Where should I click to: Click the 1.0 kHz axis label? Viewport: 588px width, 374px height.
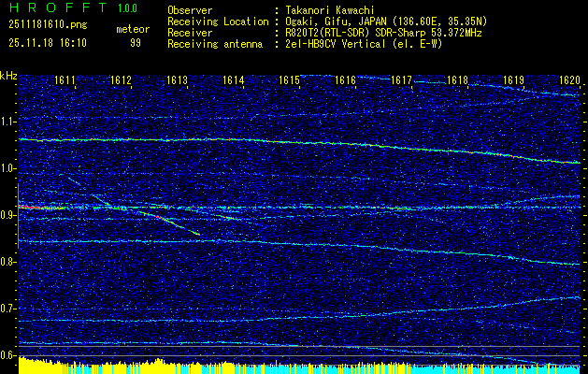click(x=8, y=168)
